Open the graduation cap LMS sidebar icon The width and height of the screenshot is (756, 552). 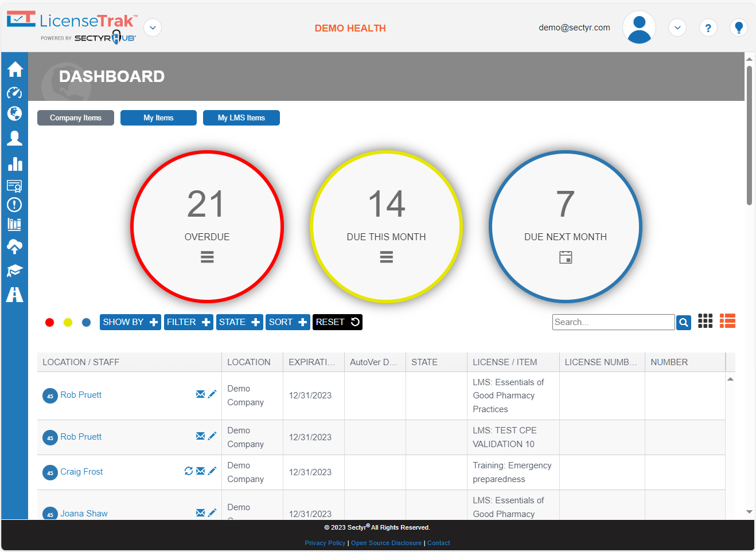tap(14, 271)
